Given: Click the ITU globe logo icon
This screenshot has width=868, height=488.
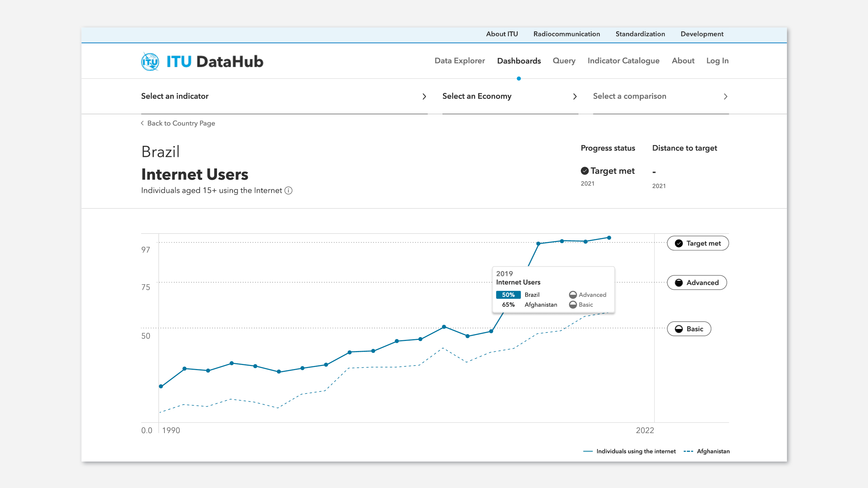Looking at the screenshot, I should [x=150, y=62].
